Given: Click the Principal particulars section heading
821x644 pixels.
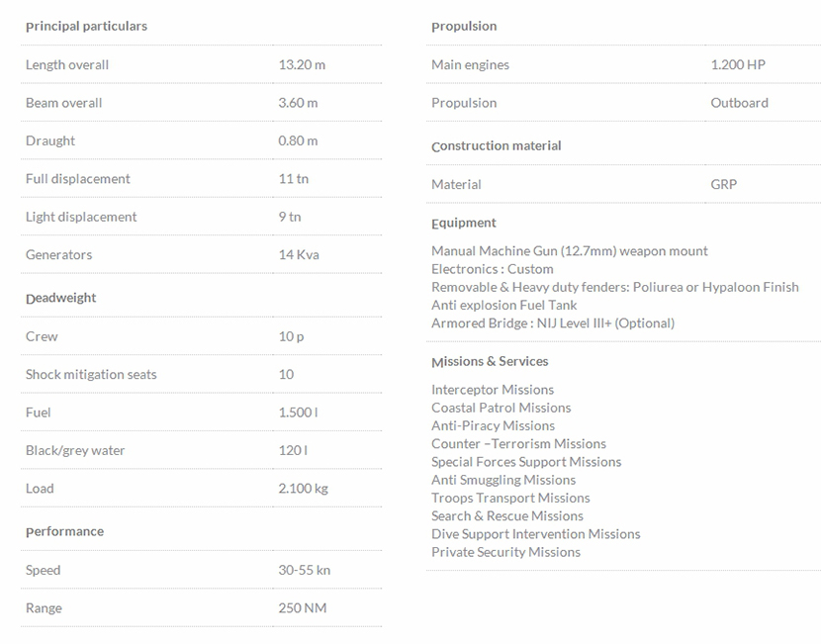Looking at the screenshot, I should [86, 26].
